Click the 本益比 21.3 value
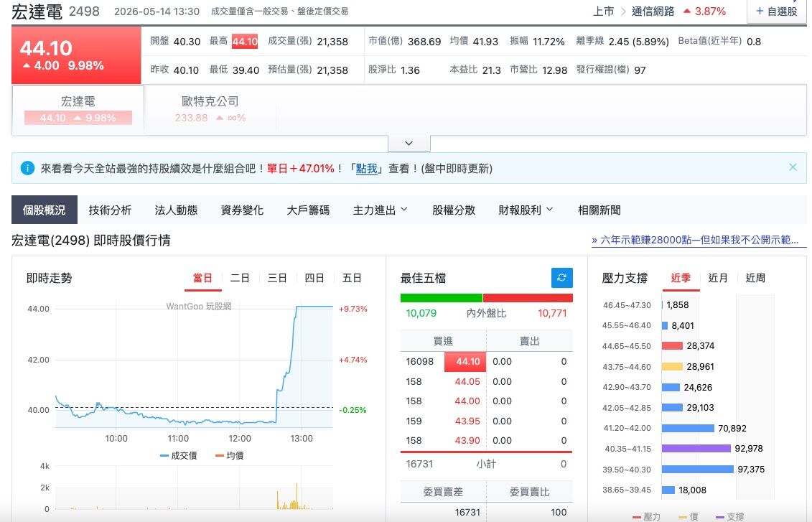The width and height of the screenshot is (812, 522). pyautogui.click(x=492, y=70)
